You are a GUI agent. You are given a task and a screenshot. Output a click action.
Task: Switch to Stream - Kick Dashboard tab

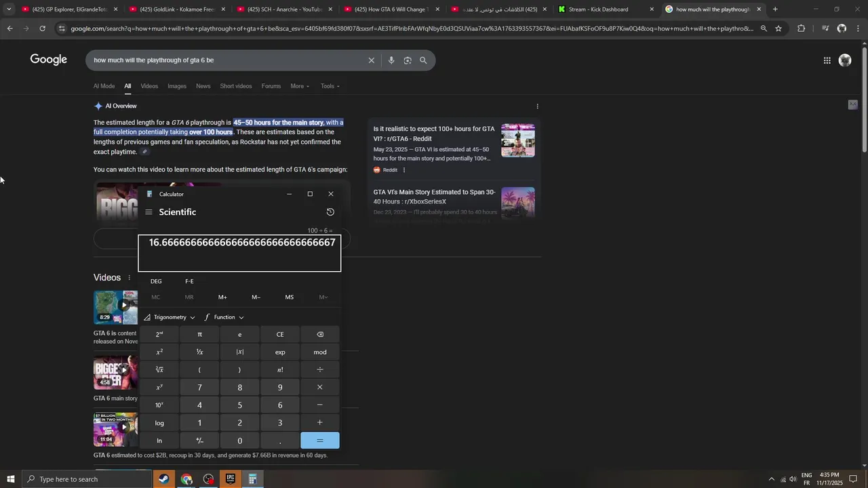pyautogui.click(x=606, y=9)
